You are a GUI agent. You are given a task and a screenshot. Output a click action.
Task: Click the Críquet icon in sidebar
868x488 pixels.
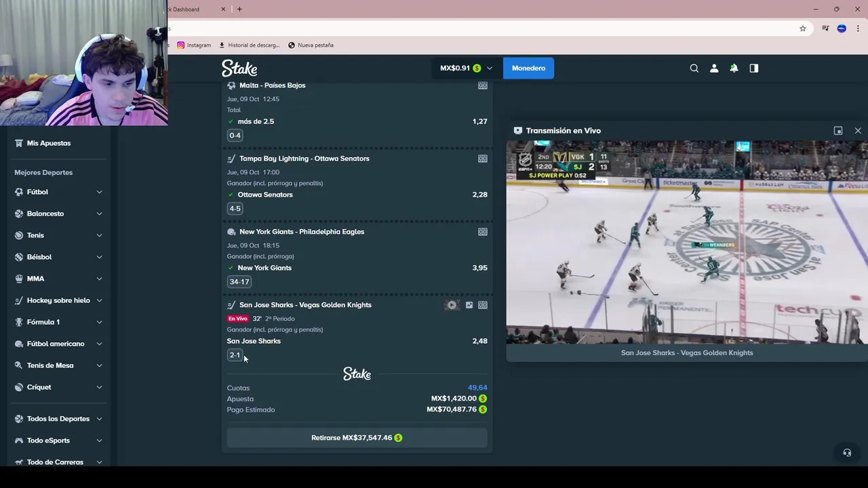(19, 387)
